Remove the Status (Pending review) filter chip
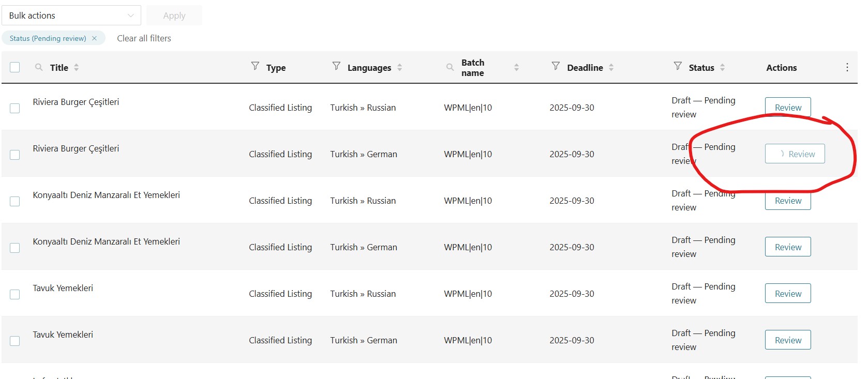Screen dimensions: 868x379 point(94,38)
